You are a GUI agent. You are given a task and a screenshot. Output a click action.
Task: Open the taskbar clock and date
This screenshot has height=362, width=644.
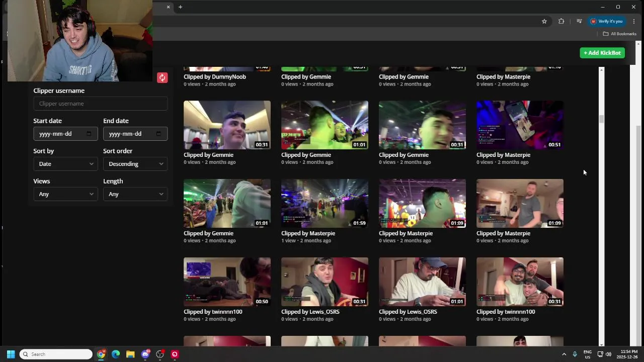pyautogui.click(x=627, y=354)
